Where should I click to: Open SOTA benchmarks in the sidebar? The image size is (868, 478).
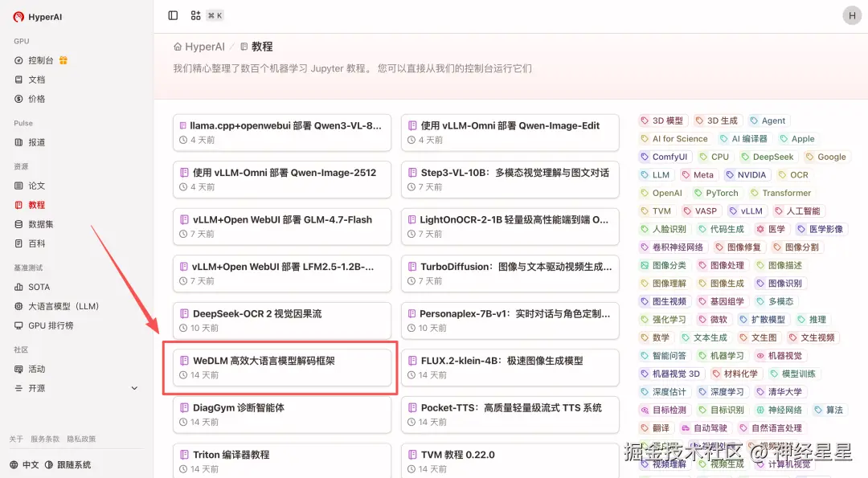pos(32,287)
